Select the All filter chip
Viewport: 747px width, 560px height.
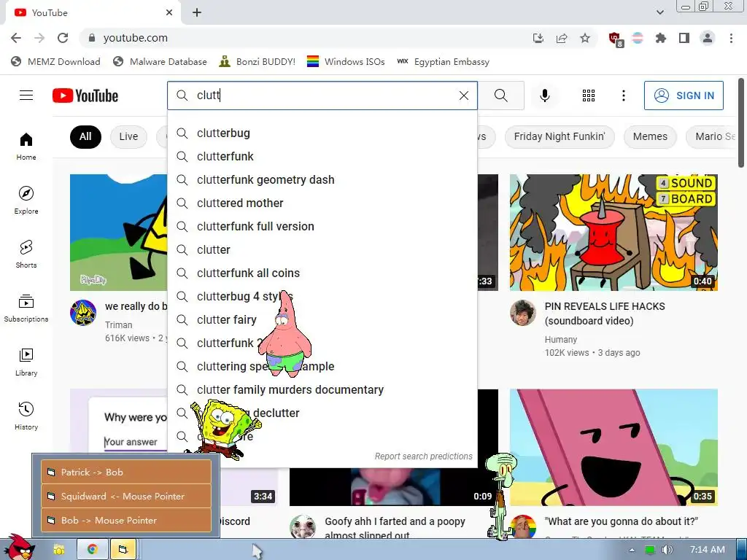85,136
